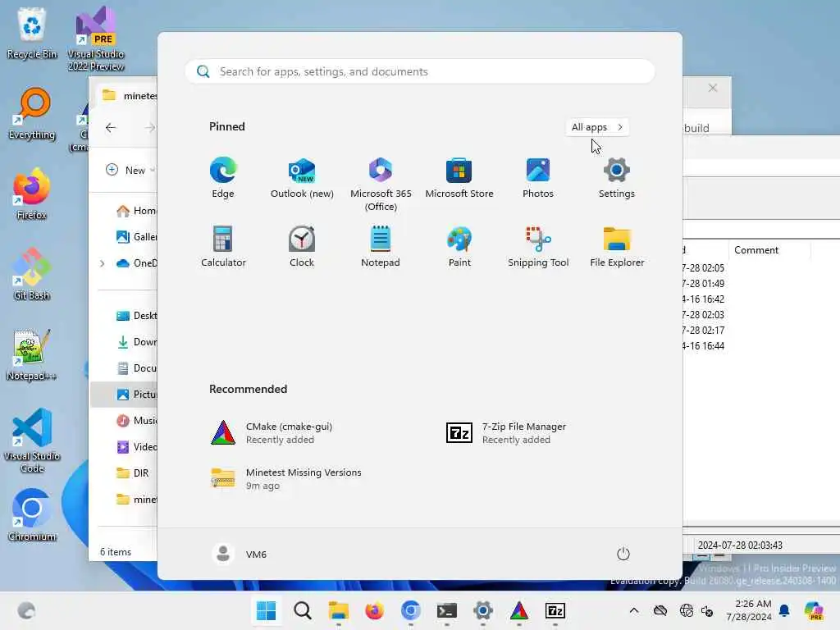Open File Explorer pinned app
Screen dimensions: 840x630
coord(617,246)
